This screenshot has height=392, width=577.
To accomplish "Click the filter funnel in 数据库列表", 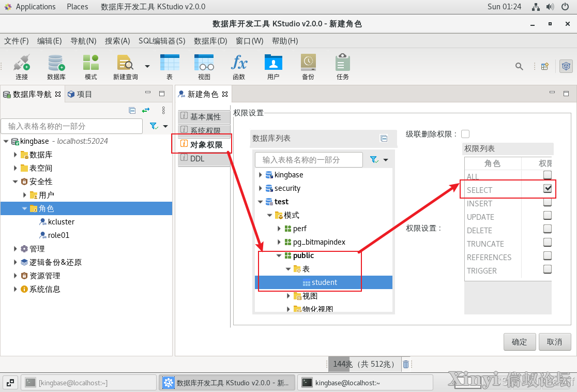I will pyautogui.click(x=374, y=160).
